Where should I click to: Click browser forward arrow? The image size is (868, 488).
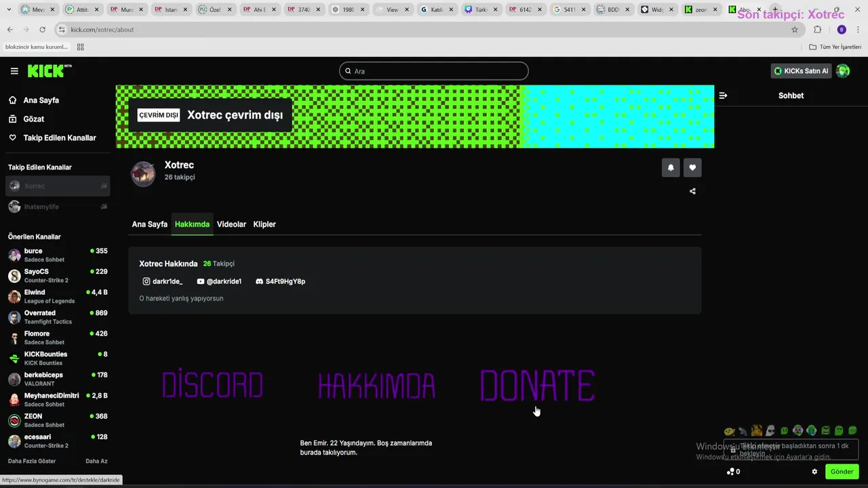26,30
